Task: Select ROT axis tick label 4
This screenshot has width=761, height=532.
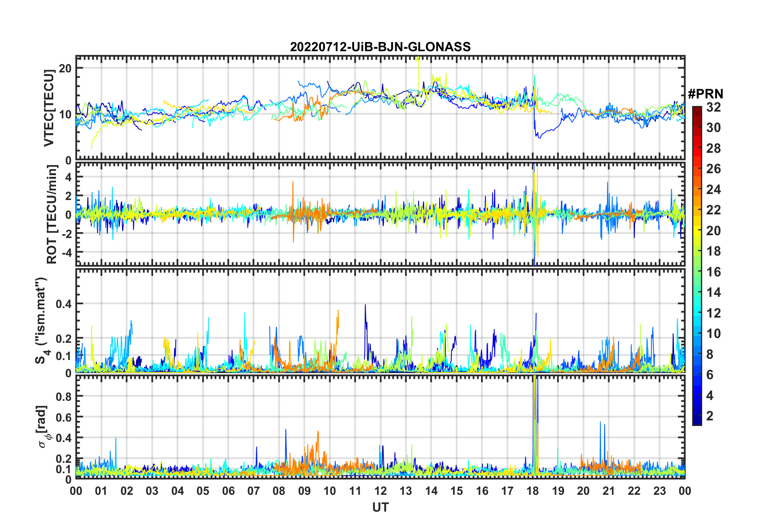Action: (x=68, y=177)
